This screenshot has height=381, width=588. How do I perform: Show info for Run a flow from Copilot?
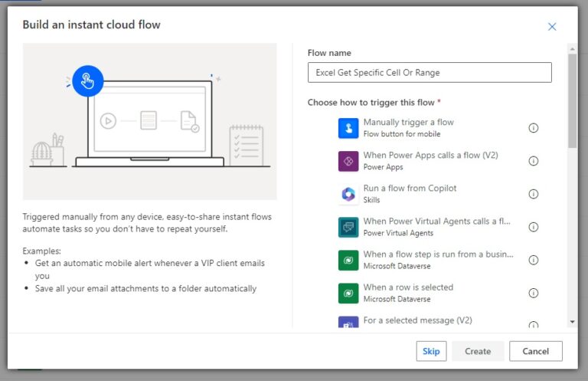pos(534,194)
